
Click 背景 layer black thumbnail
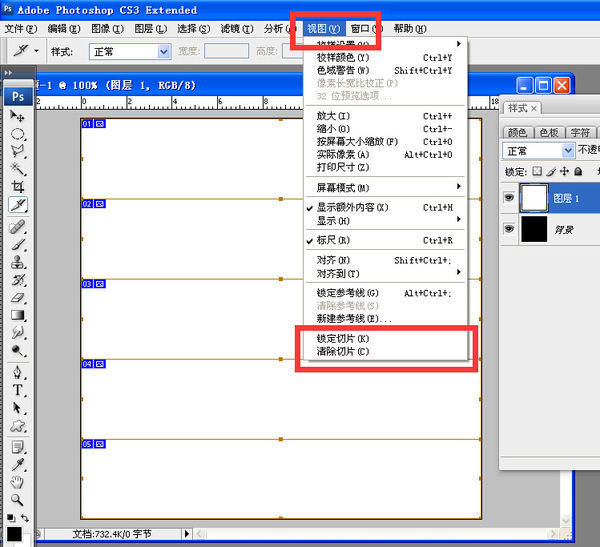[534, 229]
